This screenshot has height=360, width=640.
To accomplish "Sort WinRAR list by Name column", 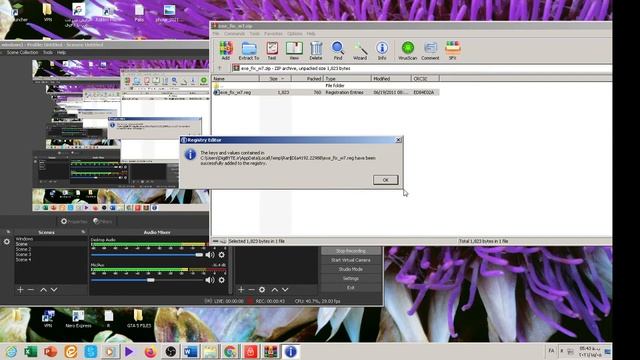I will (236, 78).
